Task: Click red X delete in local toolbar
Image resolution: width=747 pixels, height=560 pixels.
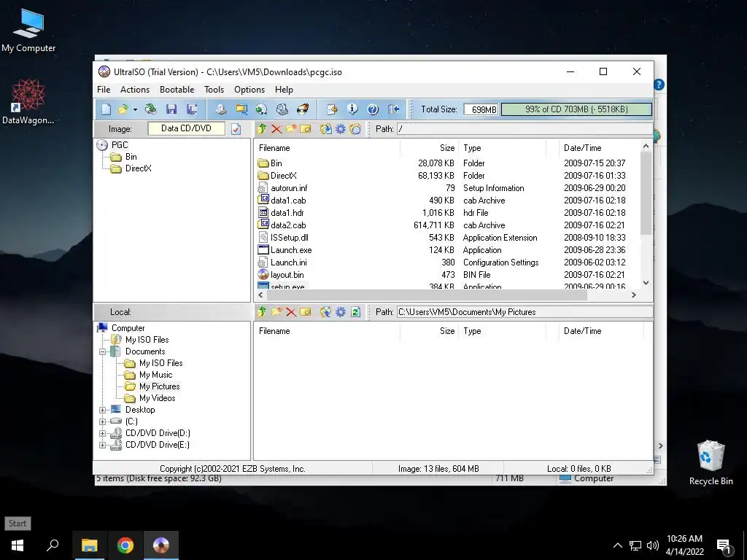Action: (x=291, y=312)
